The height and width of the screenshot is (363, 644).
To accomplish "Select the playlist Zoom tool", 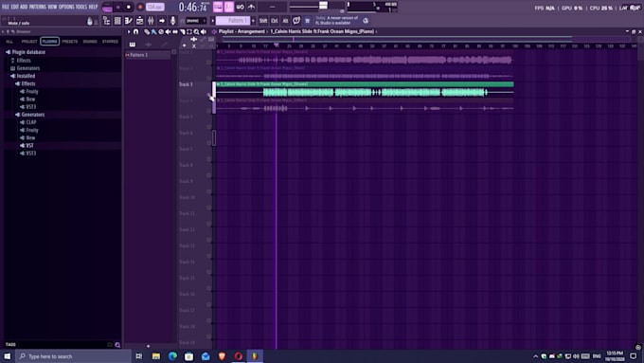I will coord(196,31).
